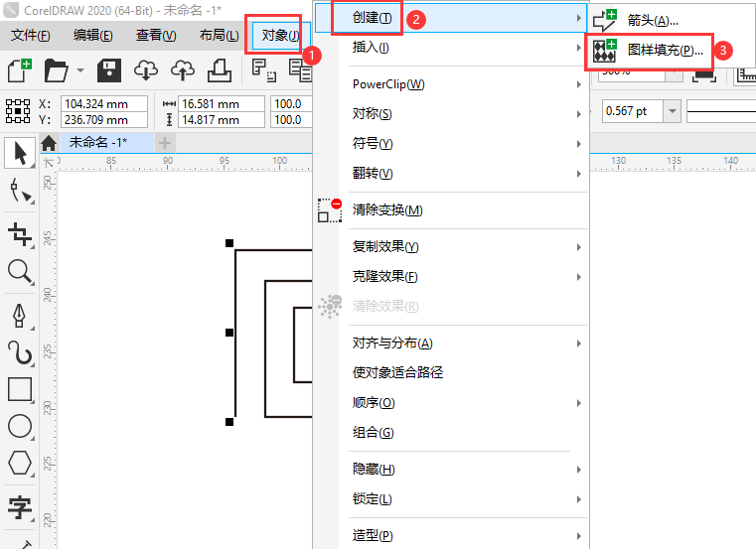
Task: Click the height field 14.817 mm
Action: (x=222, y=119)
